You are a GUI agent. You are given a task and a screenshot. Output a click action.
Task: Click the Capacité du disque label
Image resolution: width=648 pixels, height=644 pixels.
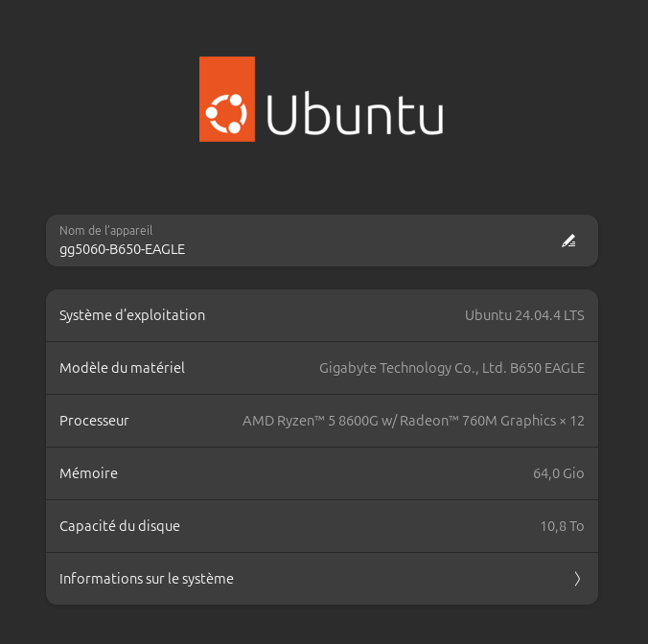tap(120, 526)
